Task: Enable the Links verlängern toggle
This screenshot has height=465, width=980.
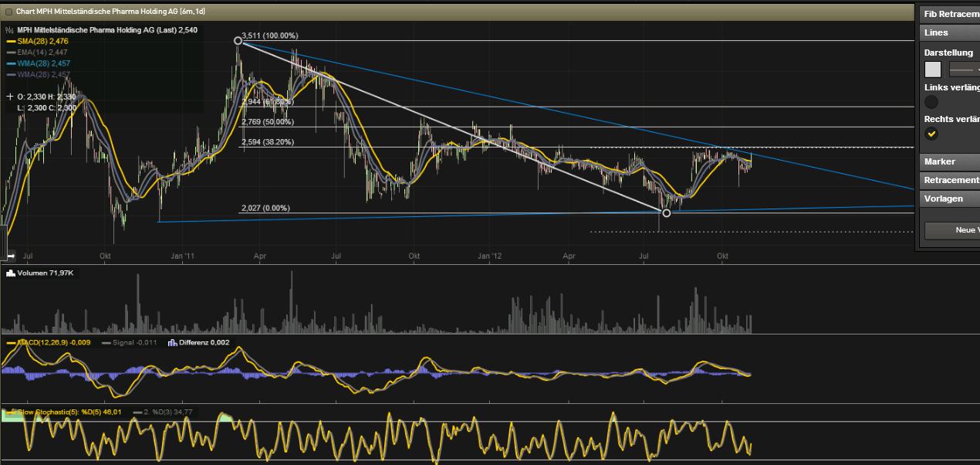Action: click(x=932, y=102)
